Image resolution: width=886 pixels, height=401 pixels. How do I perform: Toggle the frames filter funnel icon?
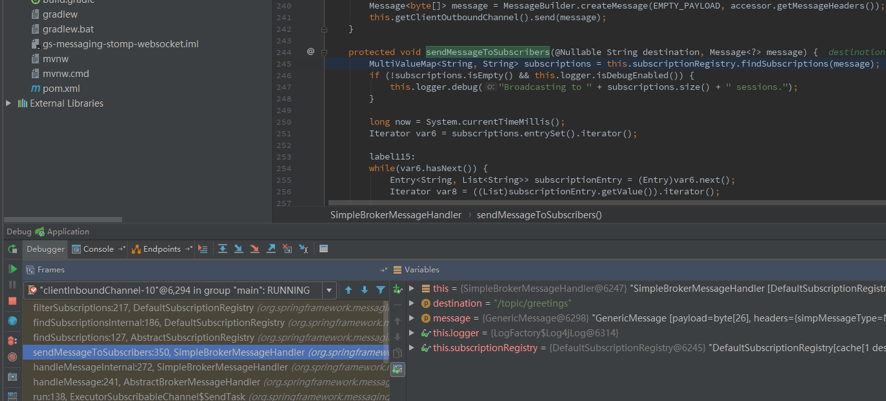coord(380,290)
